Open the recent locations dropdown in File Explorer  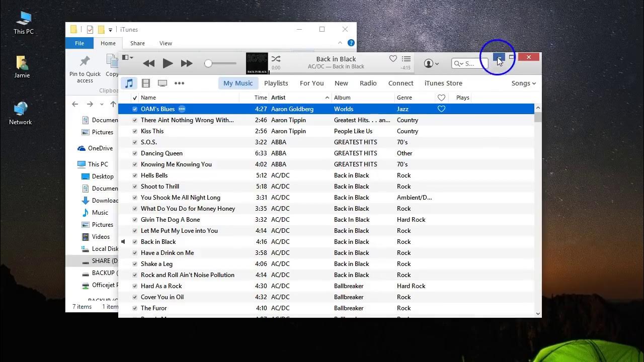tap(102, 104)
